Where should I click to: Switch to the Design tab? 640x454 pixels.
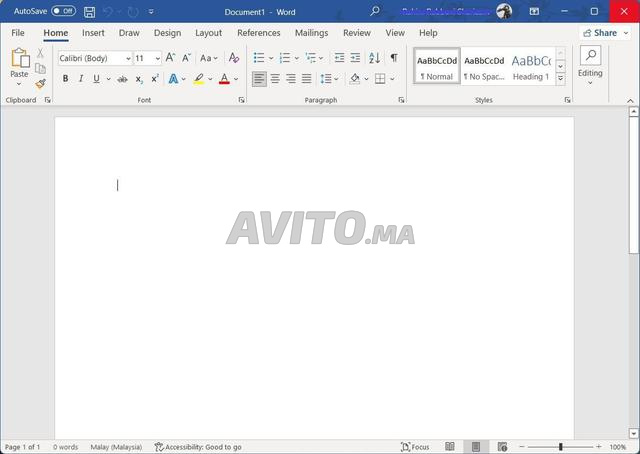167,33
